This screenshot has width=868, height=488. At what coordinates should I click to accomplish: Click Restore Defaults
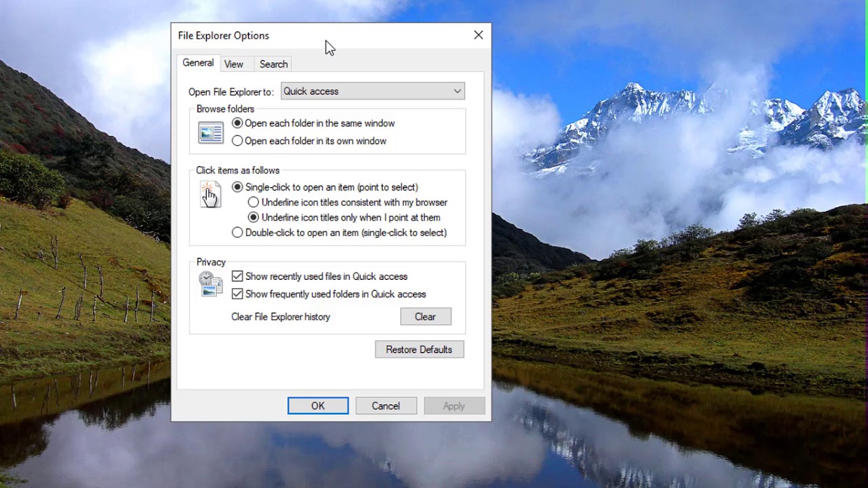click(419, 350)
